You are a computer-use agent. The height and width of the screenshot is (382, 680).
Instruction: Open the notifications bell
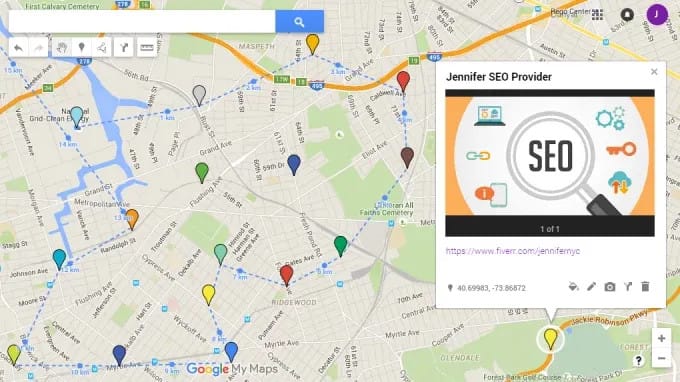tap(627, 15)
